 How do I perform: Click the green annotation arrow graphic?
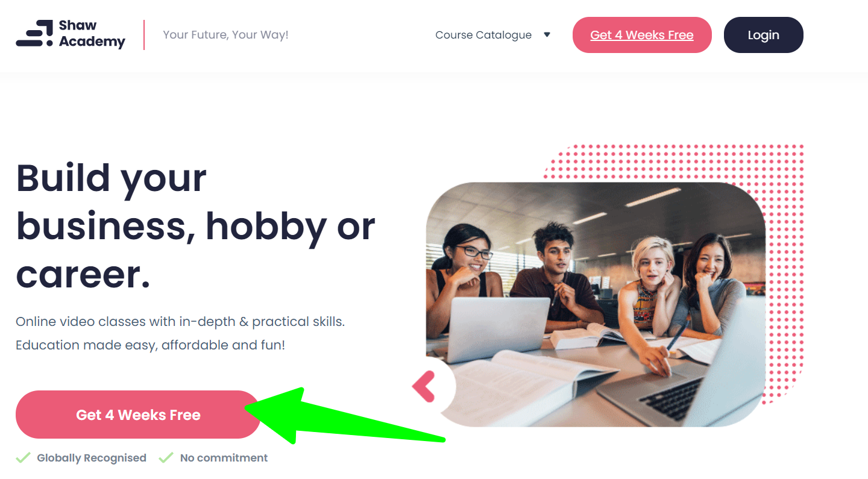[344, 416]
